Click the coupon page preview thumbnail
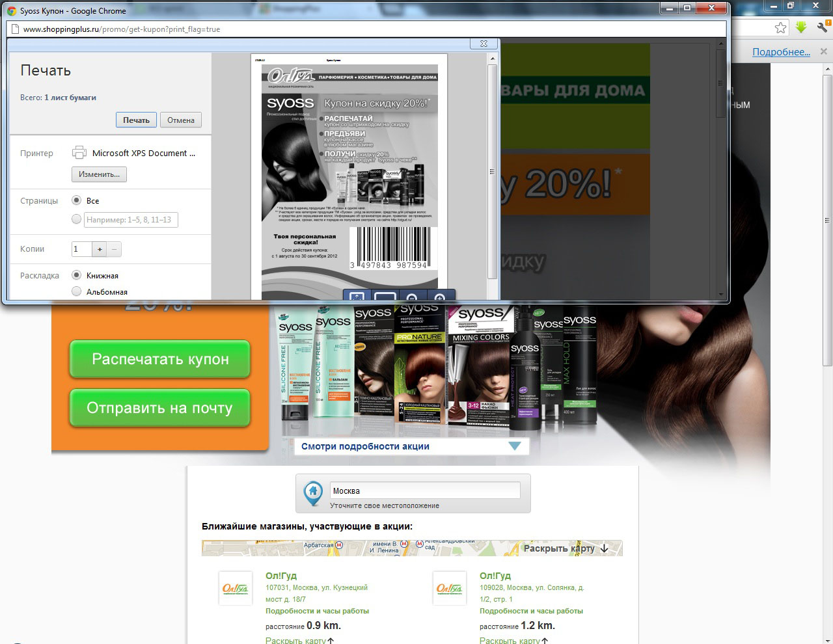 (x=349, y=178)
